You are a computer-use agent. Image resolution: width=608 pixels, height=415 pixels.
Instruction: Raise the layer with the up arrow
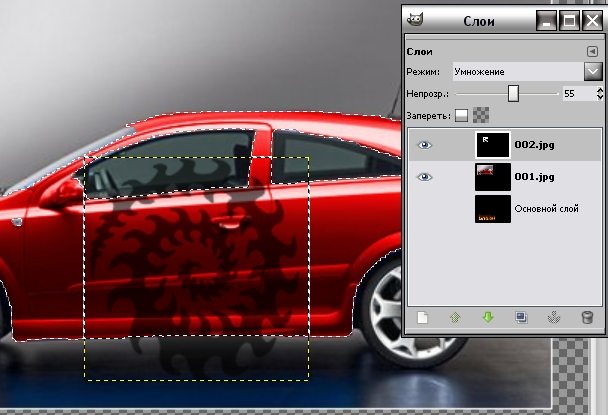(x=455, y=318)
